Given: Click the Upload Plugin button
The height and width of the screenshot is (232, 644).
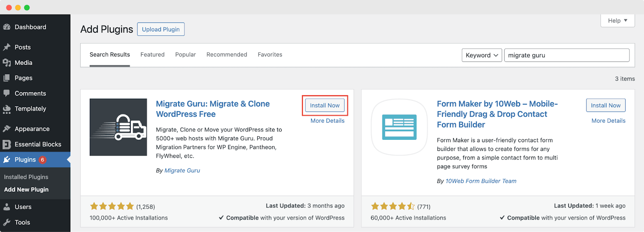Looking at the screenshot, I should coord(161,29).
